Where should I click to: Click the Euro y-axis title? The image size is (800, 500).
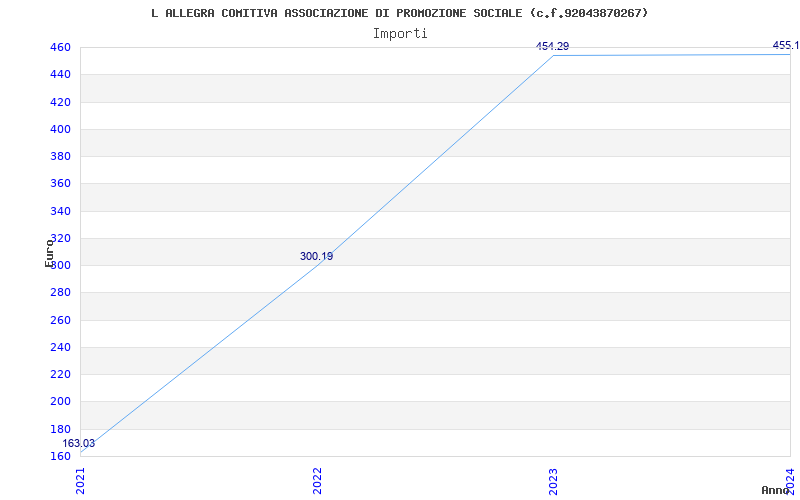(49, 253)
